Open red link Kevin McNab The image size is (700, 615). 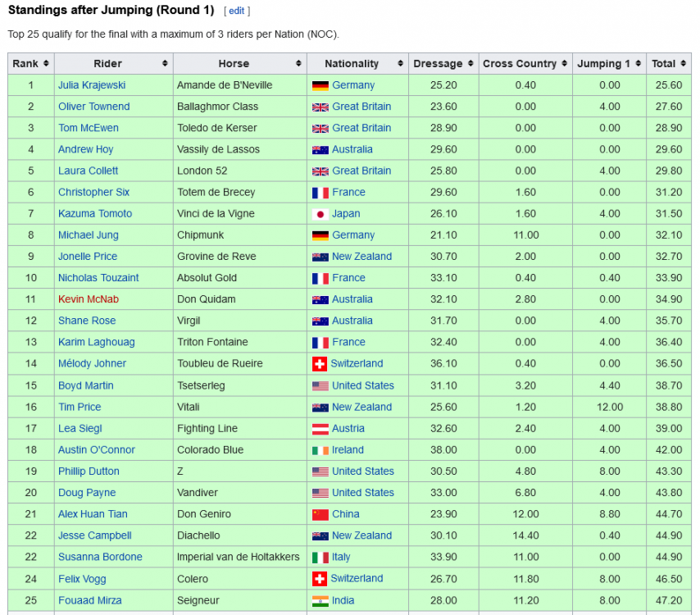pos(89,299)
